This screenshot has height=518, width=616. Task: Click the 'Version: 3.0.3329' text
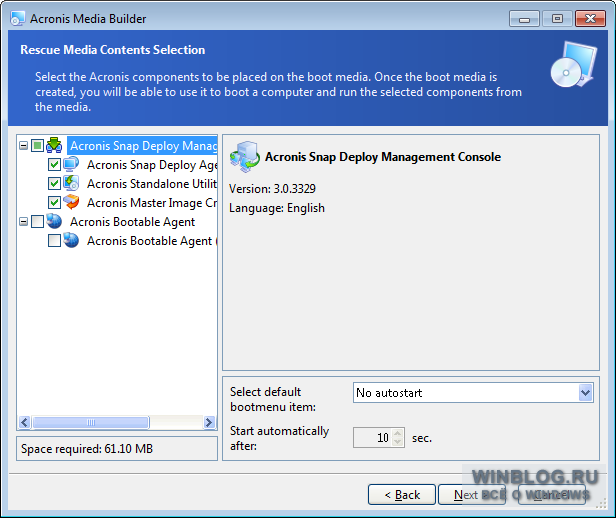(272, 189)
